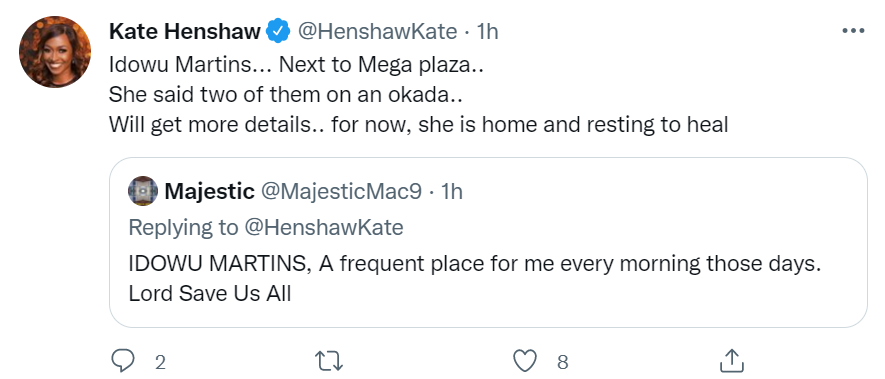Viewport: 885px width, 379px height.
Task: Click the Kate Henshaw display name
Action: click(185, 32)
